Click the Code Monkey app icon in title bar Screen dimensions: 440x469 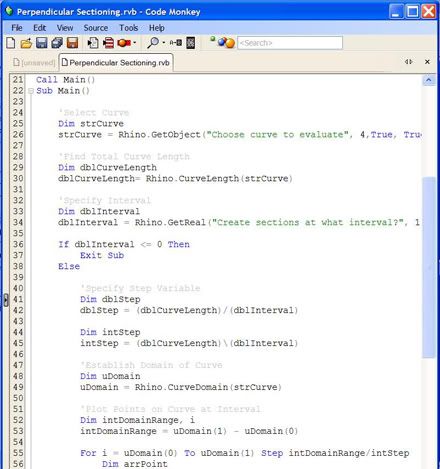tap(9, 11)
